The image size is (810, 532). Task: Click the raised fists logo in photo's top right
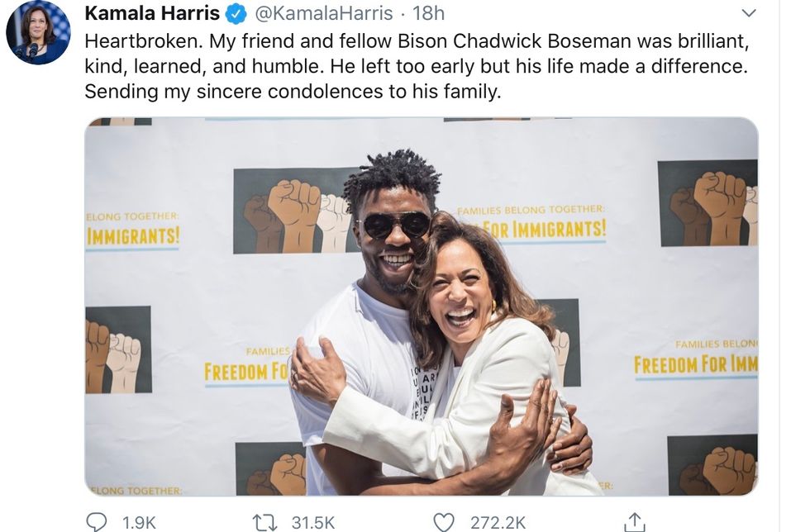[709, 203]
